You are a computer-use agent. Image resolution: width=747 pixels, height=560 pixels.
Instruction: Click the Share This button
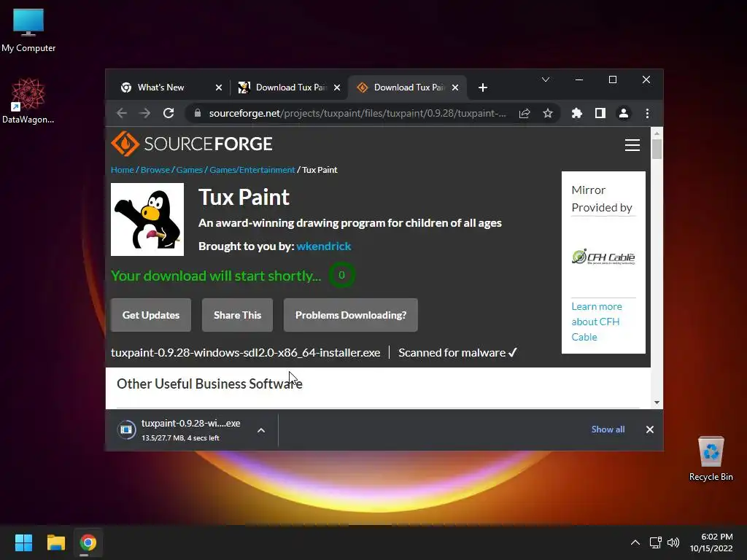coord(237,315)
